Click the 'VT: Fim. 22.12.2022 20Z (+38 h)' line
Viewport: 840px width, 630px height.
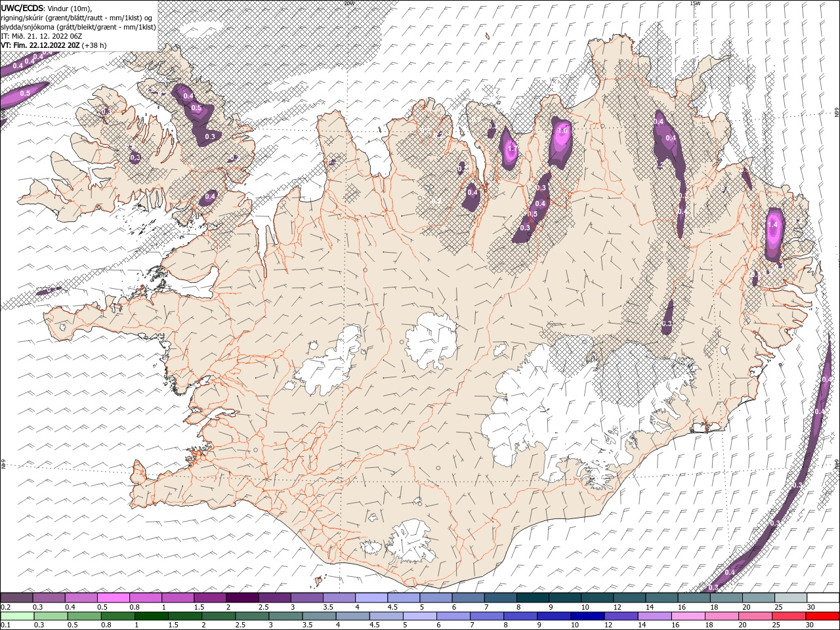click(x=54, y=45)
